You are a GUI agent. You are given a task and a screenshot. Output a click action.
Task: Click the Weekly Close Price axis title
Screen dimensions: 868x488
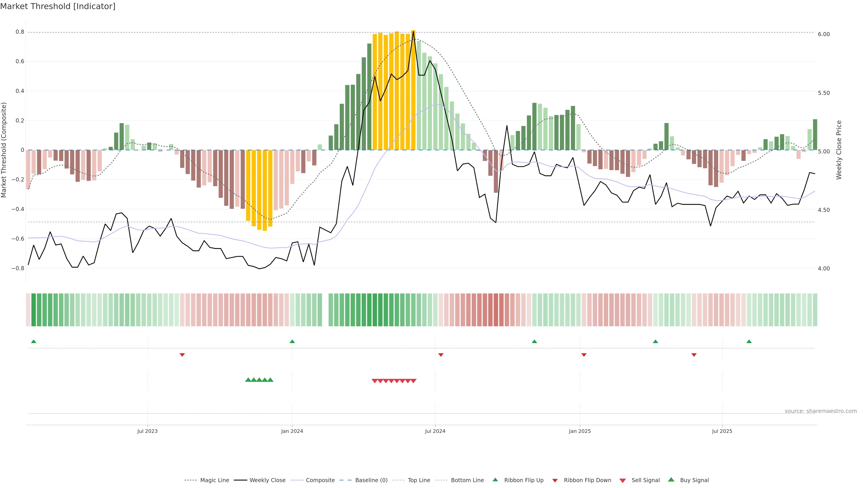(839, 150)
